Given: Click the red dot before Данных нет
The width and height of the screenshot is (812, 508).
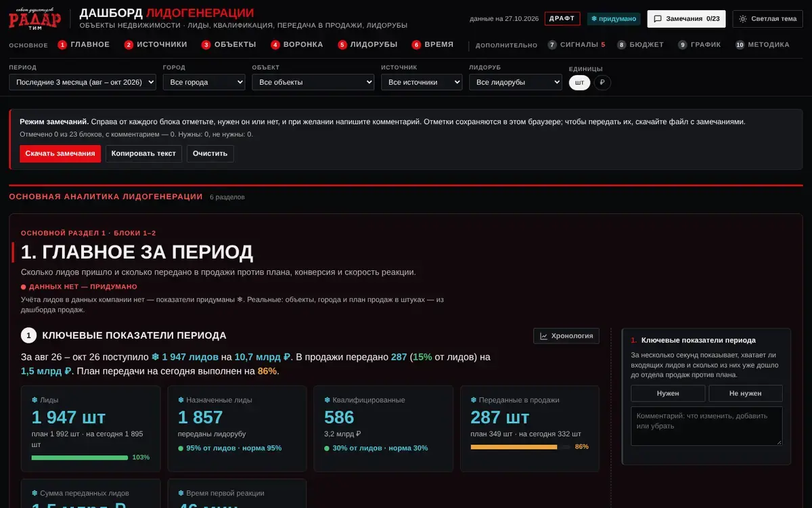Looking at the screenshot, I should click(x=24, y=287).
